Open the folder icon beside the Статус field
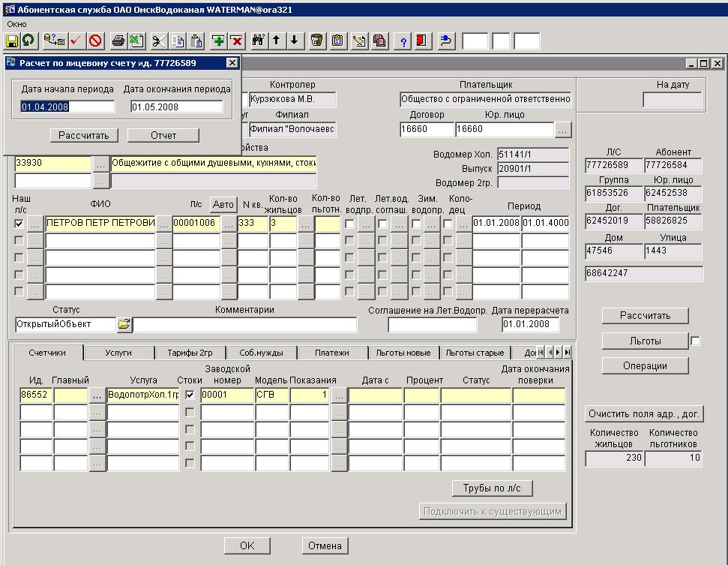This screenshot has width=728, height=565. [x=124, y=325]
